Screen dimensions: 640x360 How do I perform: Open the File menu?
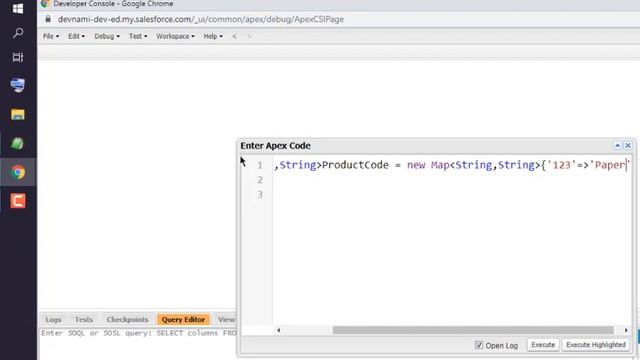pos(51,36)
